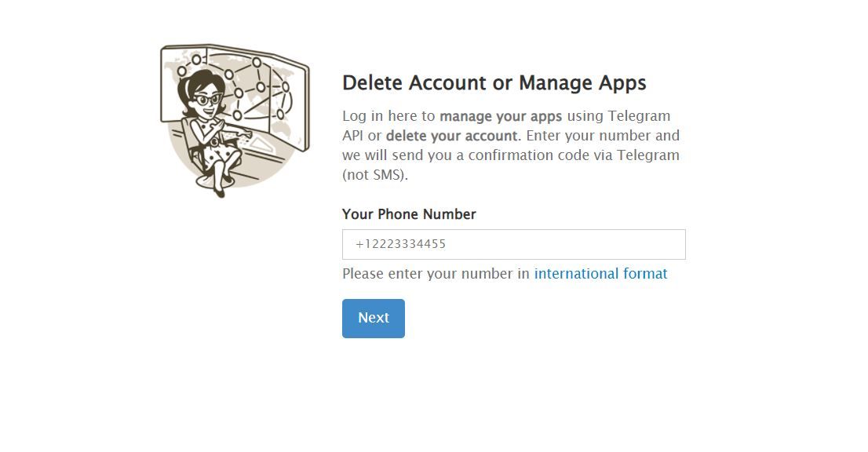Screen dimensions: 868x452
Task: Click the 'Log in here to' opening text
Action: [388, 116]
